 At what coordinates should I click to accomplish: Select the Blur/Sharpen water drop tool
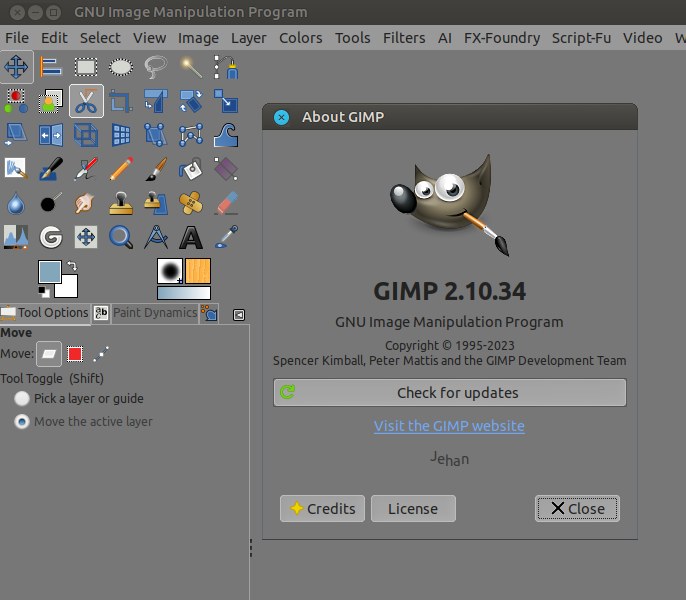pyautogui.click(x=16, y=203)
